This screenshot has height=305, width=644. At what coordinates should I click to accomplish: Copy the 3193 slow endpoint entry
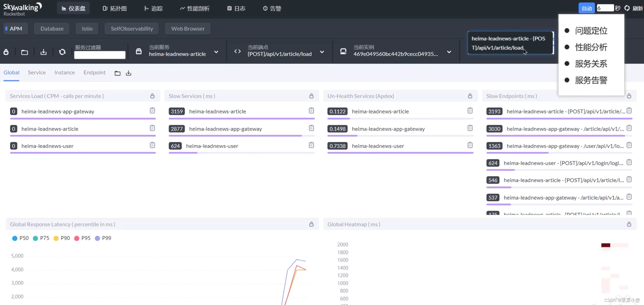coord(629,111)
